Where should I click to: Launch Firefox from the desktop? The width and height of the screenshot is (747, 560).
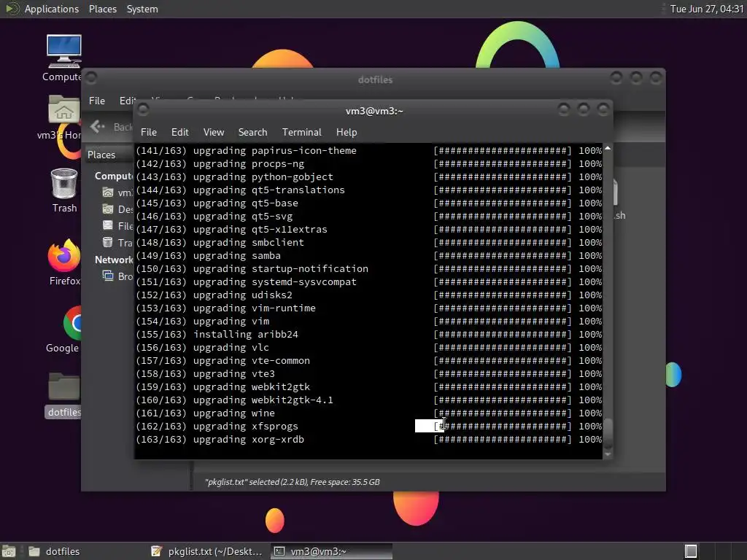(64, 254)
